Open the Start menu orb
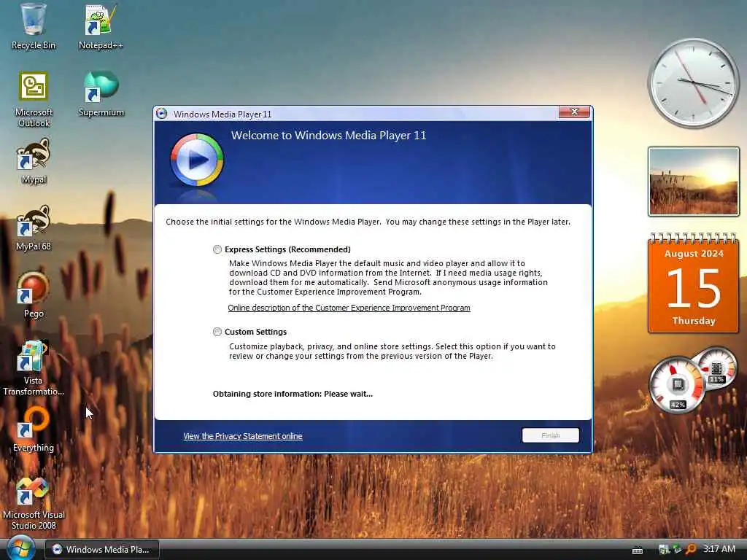Viewport: 747px width, 560px height. pos(20,548)
